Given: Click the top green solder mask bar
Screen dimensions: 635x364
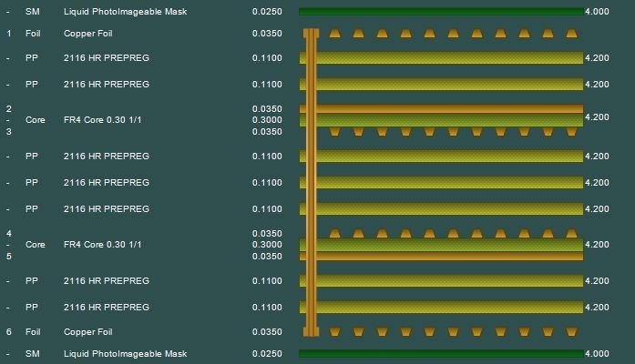Looking at the screenshot, I should [442, 12].
